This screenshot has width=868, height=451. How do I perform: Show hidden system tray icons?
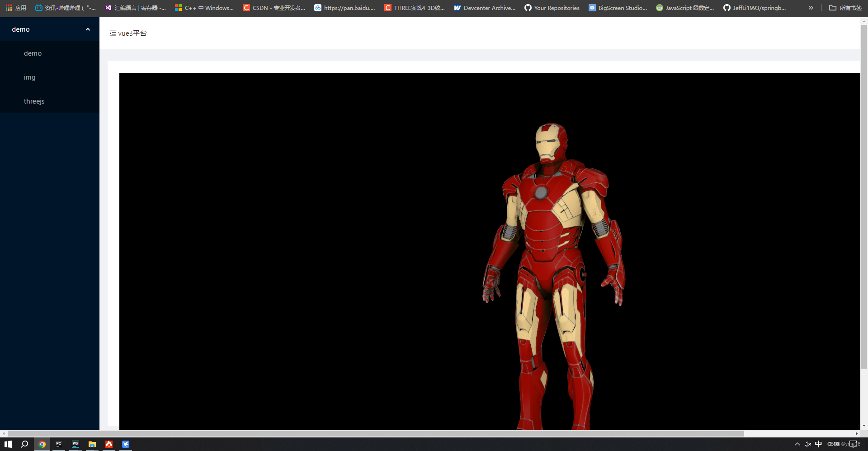click(x=797, y=444)
